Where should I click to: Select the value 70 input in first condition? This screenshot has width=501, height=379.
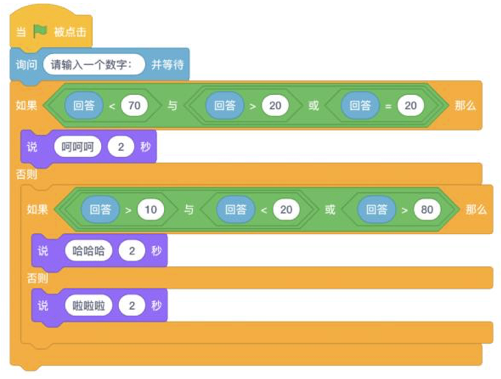[x=134, y=106]
